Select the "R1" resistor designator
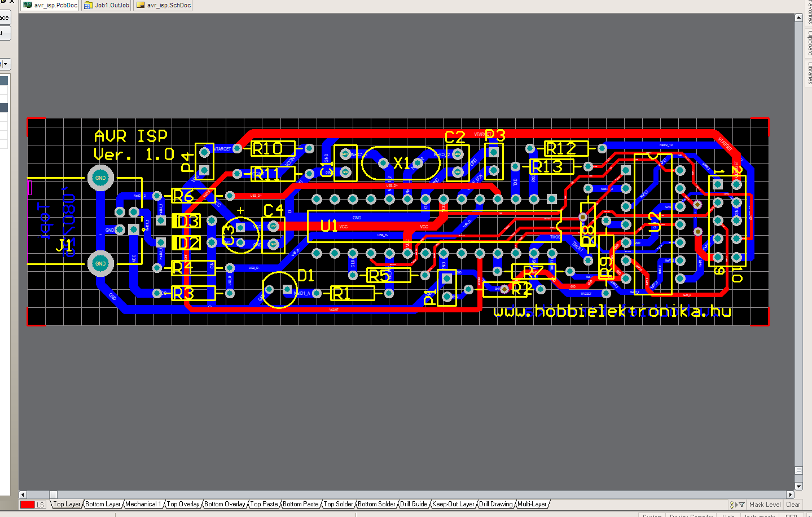The height and width of the screenshot is (517, 812). pos(341,293)
